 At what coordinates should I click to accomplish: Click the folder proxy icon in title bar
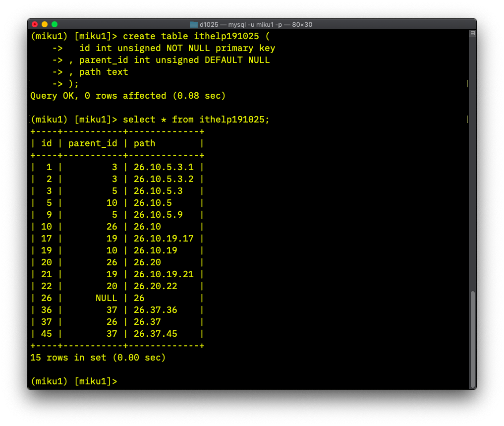[x=193, y=24]
